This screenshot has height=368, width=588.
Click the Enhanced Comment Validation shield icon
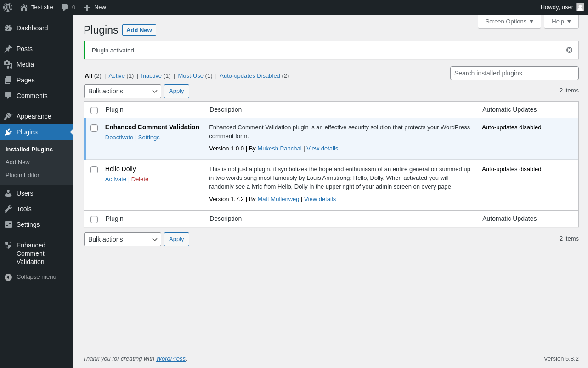tap(8, 245)
